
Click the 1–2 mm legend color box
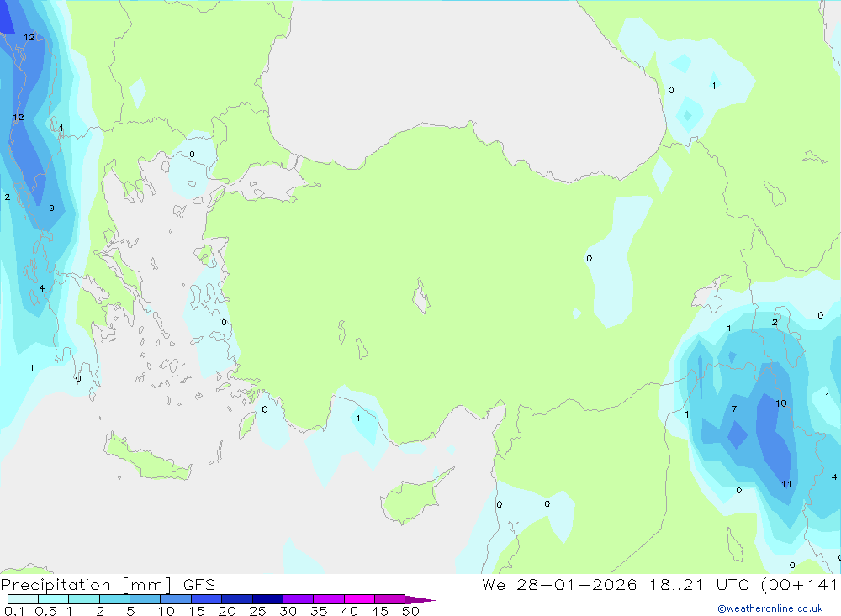[x=84, y=599]
